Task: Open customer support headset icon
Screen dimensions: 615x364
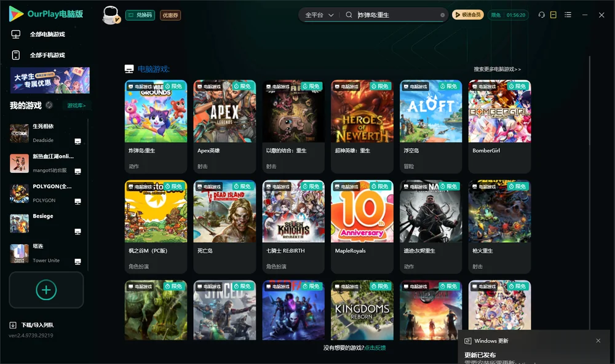Action: tap(541, 15)
